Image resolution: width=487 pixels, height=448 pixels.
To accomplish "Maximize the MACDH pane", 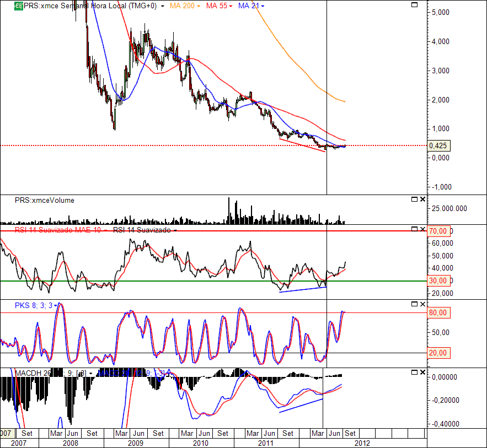I will 414,372.
